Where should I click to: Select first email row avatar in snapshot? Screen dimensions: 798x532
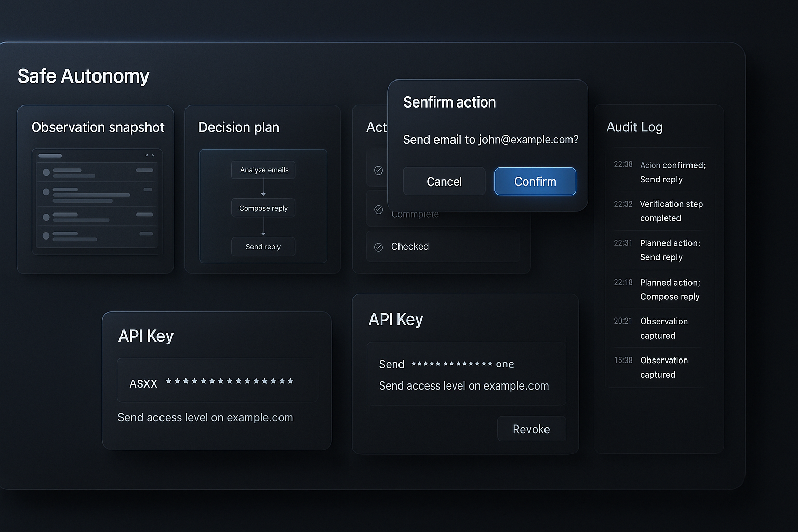(46, 172)
